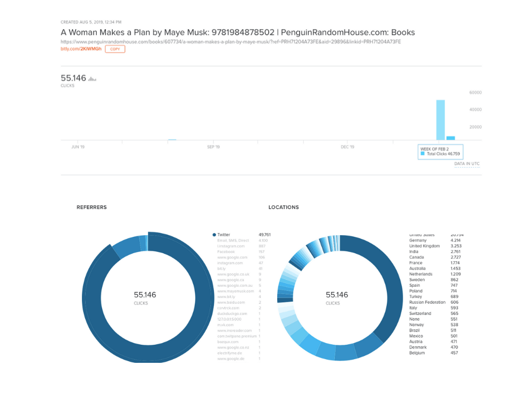Select Email, SMS, Direct referrer entry
532x399 pixels.
pos(233,240)
